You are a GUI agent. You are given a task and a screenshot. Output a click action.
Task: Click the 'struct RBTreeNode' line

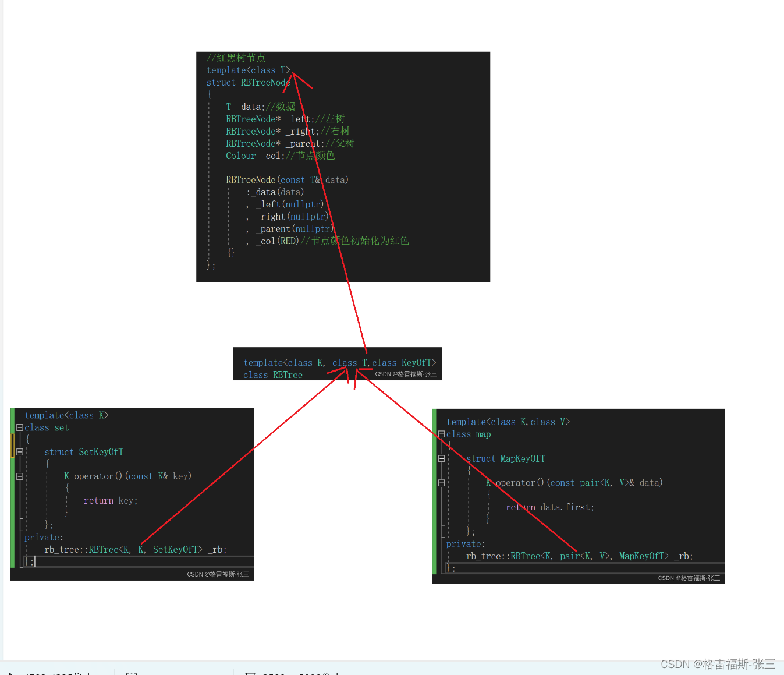click(x=249, y=83)
